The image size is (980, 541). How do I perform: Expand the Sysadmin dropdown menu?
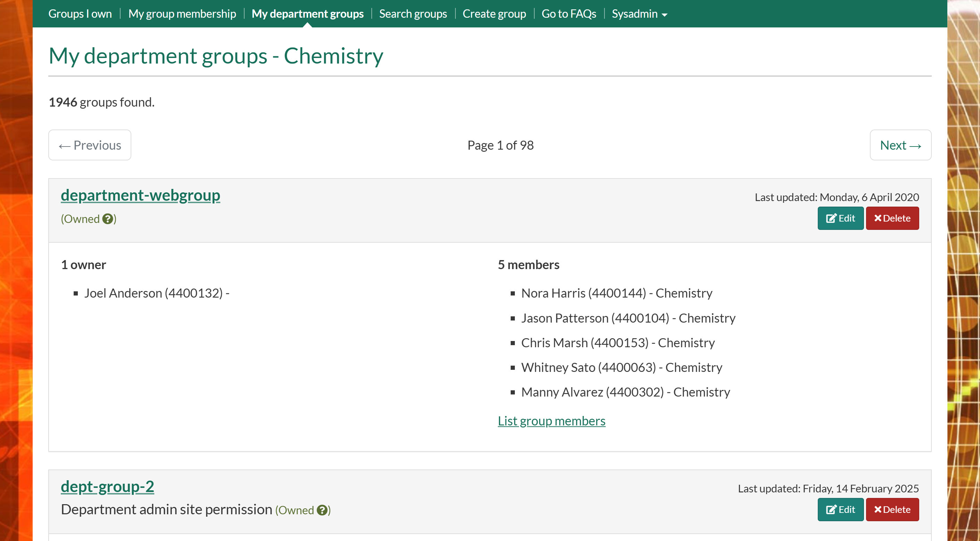coord(639,14)
